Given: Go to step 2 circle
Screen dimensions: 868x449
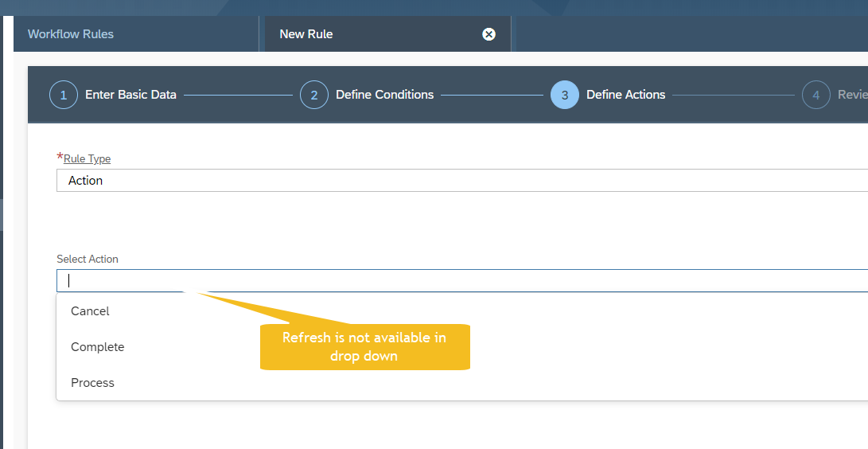Looking at the screenshot, I should (314, 95).
